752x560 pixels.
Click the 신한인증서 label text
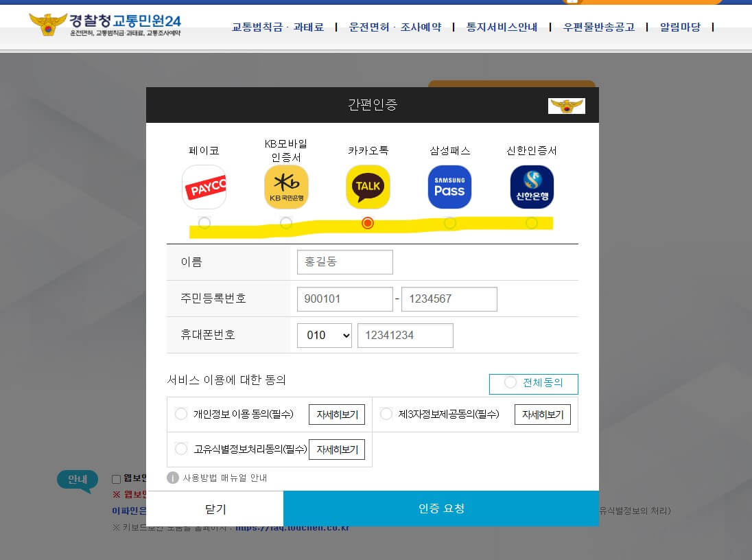[532, 151]
